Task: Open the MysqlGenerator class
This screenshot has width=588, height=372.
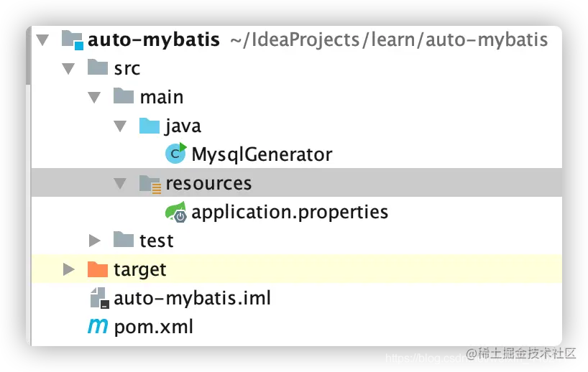Action: (x=262, y=155)
